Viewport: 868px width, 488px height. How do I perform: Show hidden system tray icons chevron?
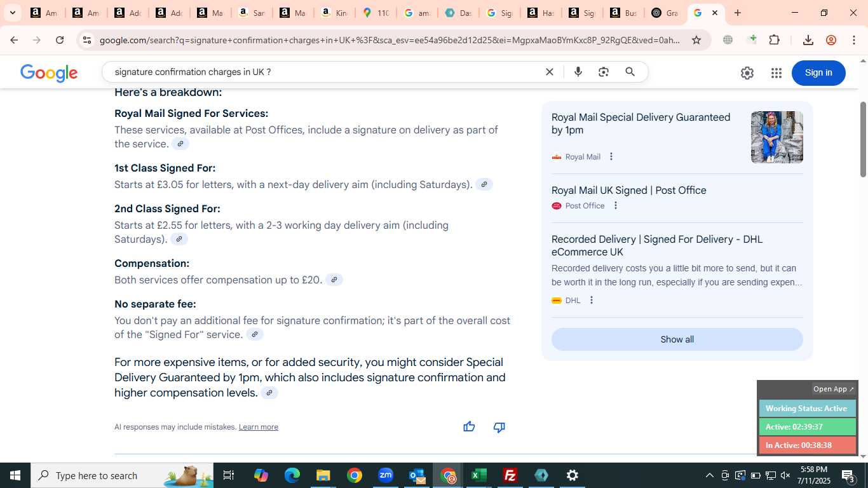[x=710, y=475]
